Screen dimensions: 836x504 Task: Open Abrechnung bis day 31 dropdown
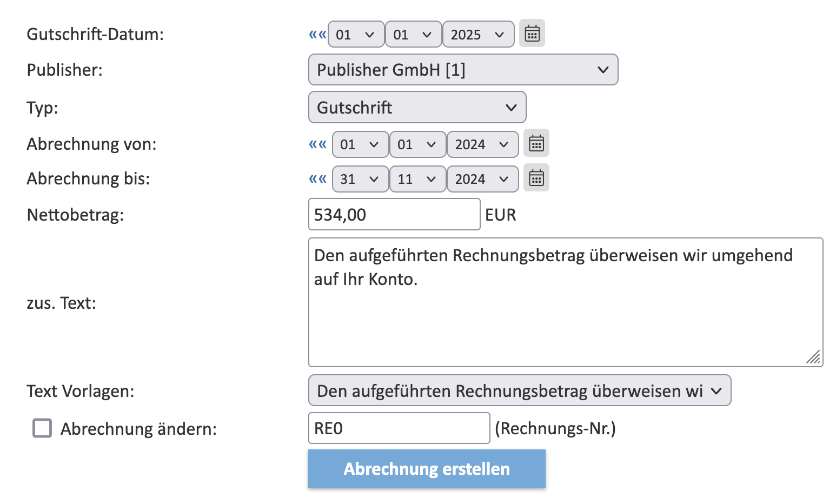(360, 179)
